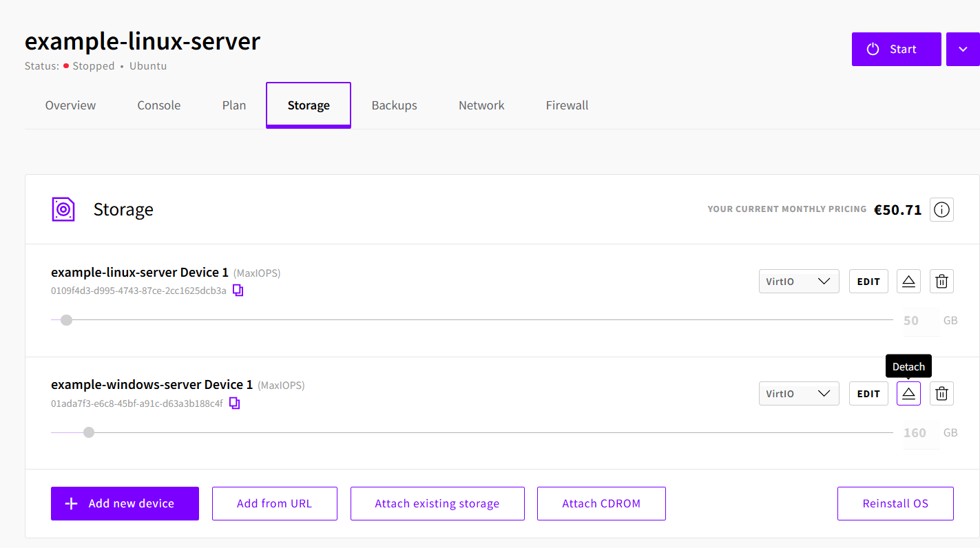980x548 pixels.
Task: Open the Network tab
Action: 481,105
